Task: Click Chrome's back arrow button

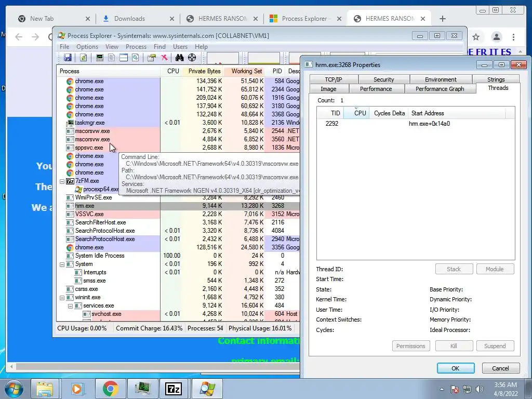Action: 19,37
